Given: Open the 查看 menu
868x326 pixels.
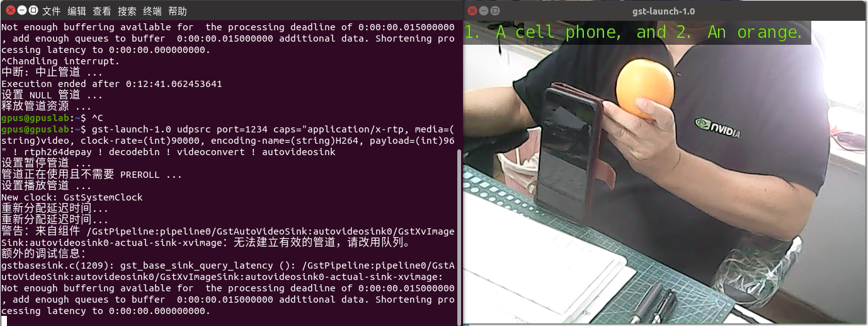Looking at the screenshot, I should tap(102, 11).
